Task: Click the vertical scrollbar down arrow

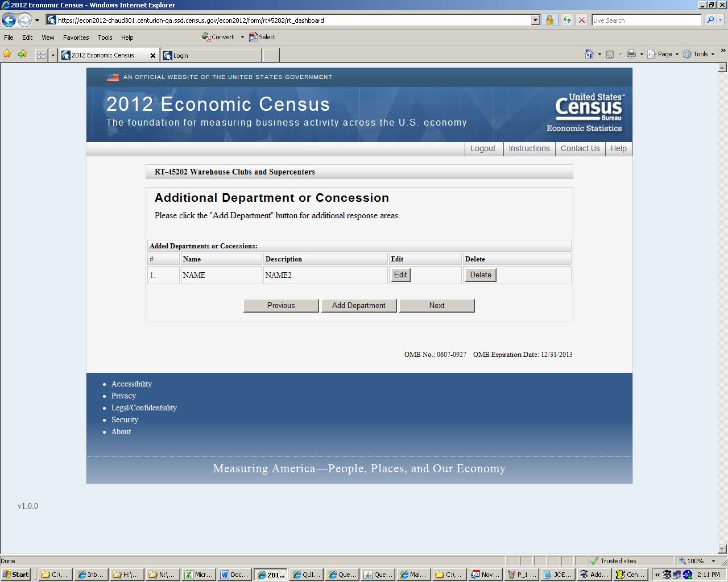Action: 723,549
